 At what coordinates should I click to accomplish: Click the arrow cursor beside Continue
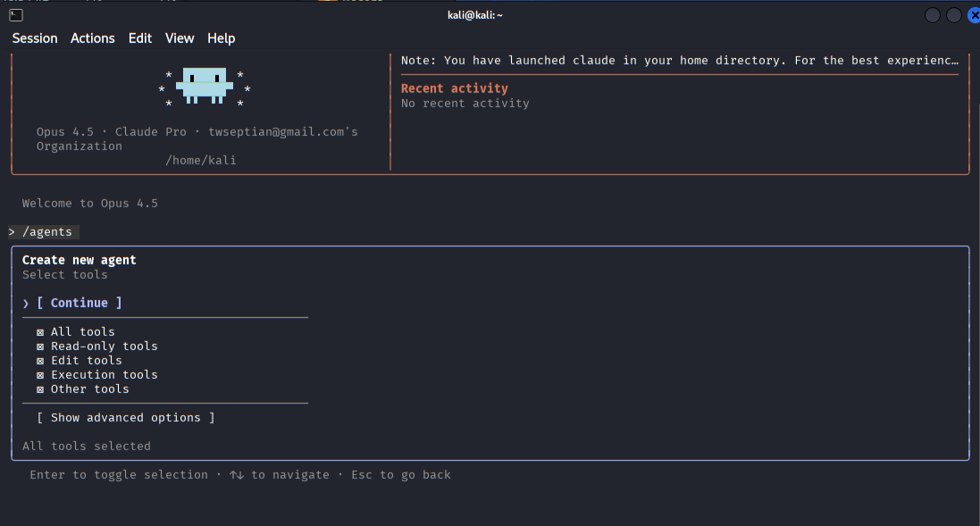[x=26, y=304]
